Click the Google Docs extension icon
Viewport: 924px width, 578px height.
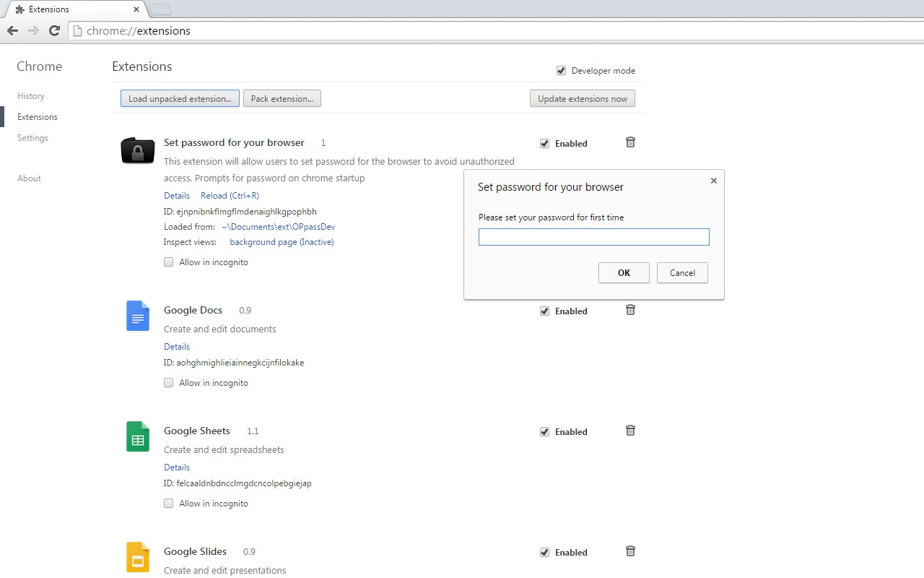(x=137, y=316)
